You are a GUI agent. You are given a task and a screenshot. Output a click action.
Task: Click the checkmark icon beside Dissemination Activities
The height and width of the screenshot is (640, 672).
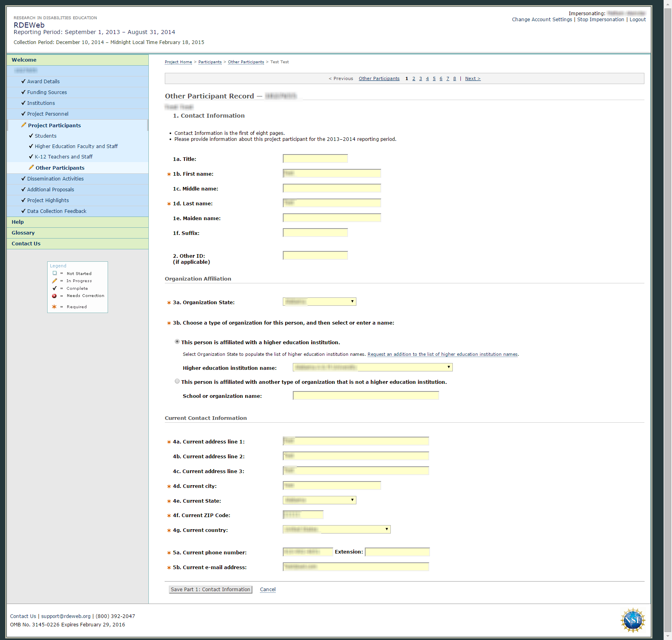[x=23, y=179]
